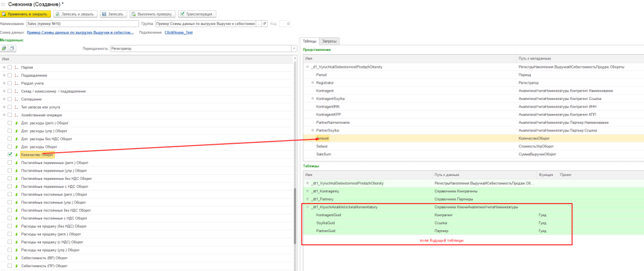The height and width of the screenshot is (271, 644).
Task: Click the favorites star beside Снежинка title
Action: tap(4, 4)
